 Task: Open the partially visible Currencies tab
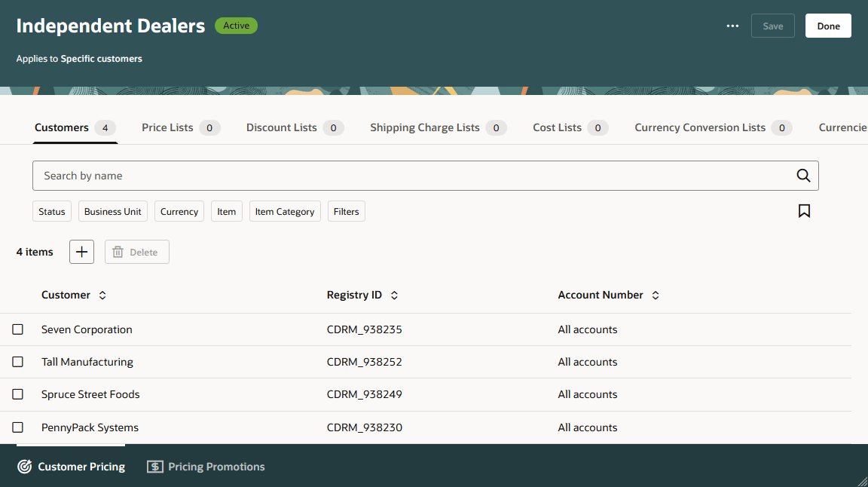pos(842,128)
